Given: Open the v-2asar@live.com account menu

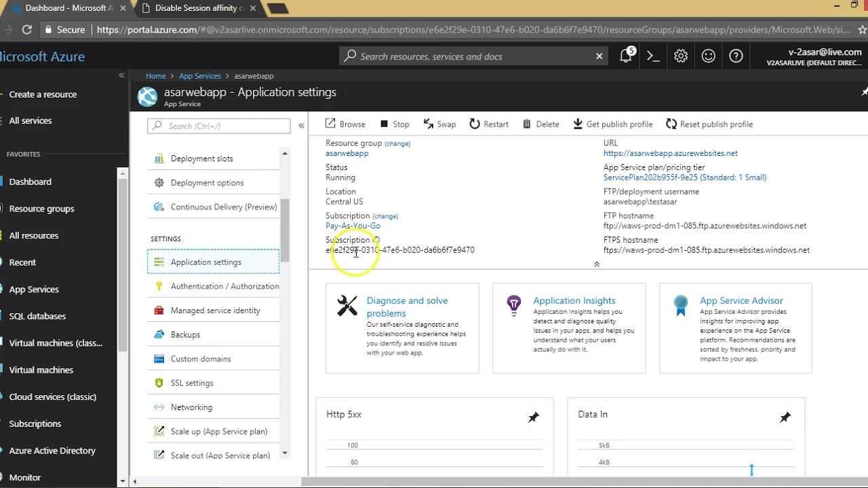Looking at the screenshot, I should [814, 57].
